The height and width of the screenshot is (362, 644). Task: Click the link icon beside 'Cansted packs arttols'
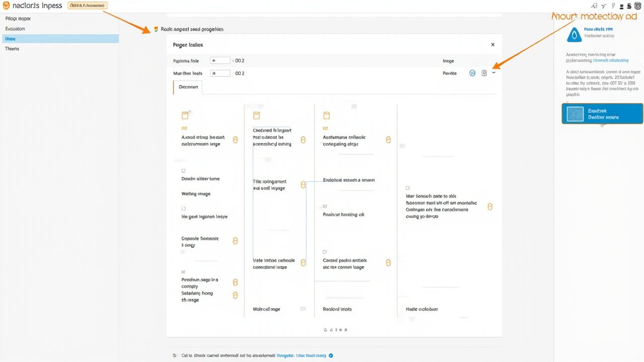[x=388, y=262]
